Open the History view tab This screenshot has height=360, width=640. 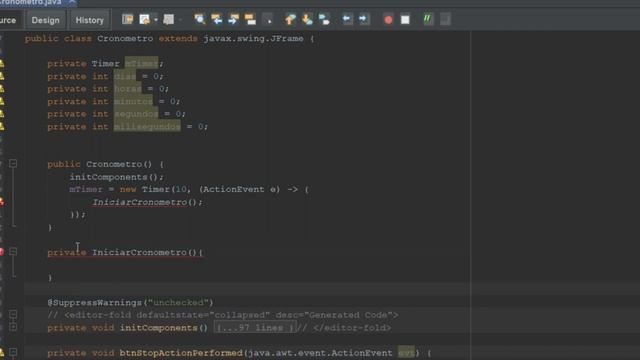89,20
